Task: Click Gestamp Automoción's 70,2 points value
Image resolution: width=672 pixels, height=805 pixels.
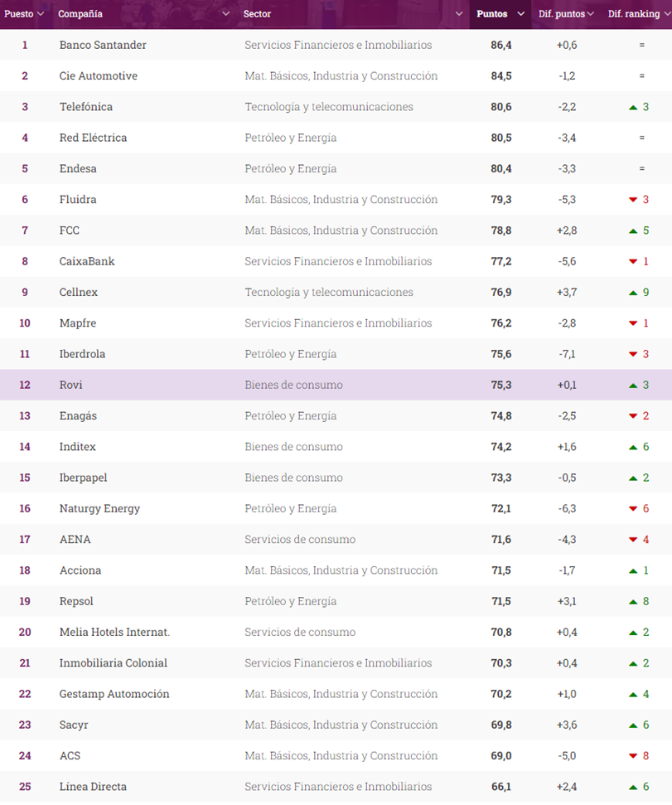Action: click(501, 694)
